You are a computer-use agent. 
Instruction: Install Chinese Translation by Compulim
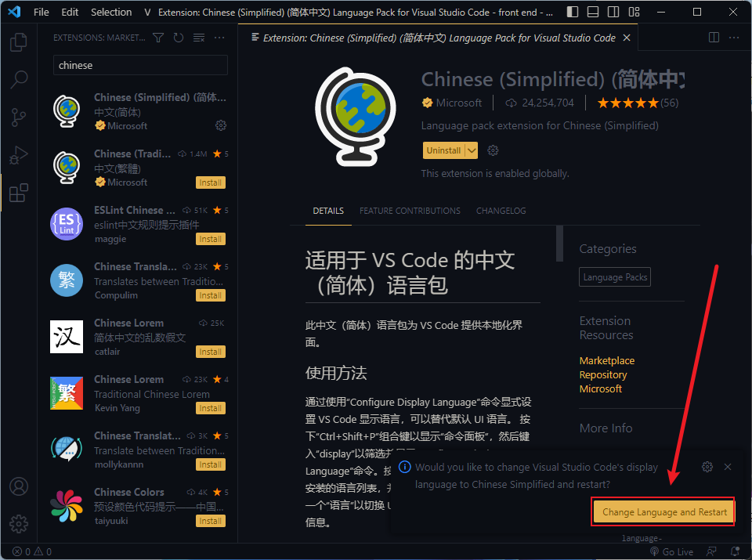211,295
